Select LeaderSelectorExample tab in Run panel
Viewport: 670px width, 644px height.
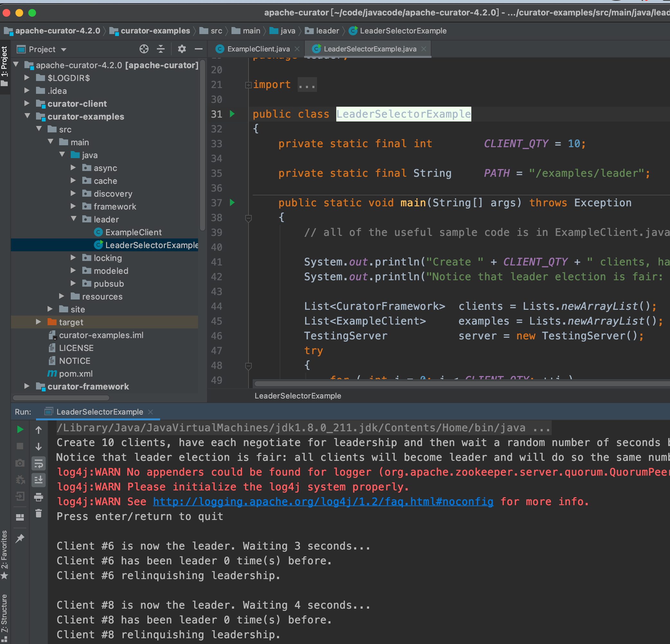[99, 412]
